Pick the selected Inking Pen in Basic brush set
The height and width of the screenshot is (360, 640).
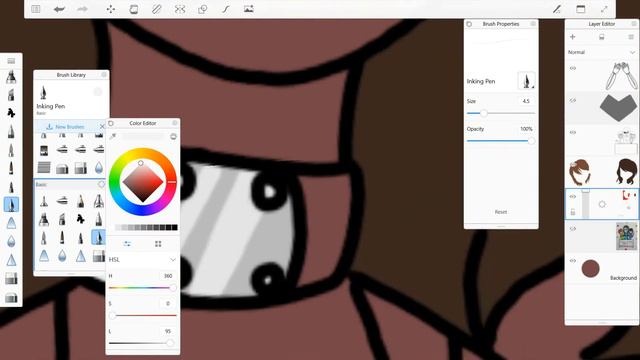point(98,237)
